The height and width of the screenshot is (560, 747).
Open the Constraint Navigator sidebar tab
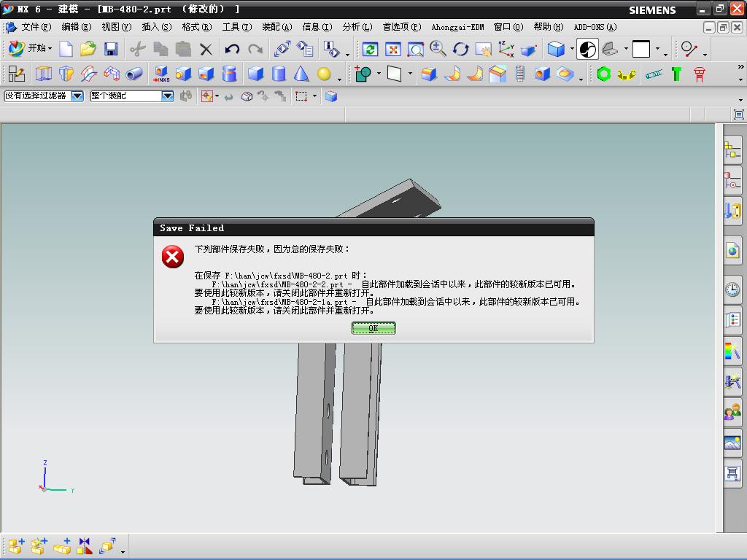coord(732,181)
